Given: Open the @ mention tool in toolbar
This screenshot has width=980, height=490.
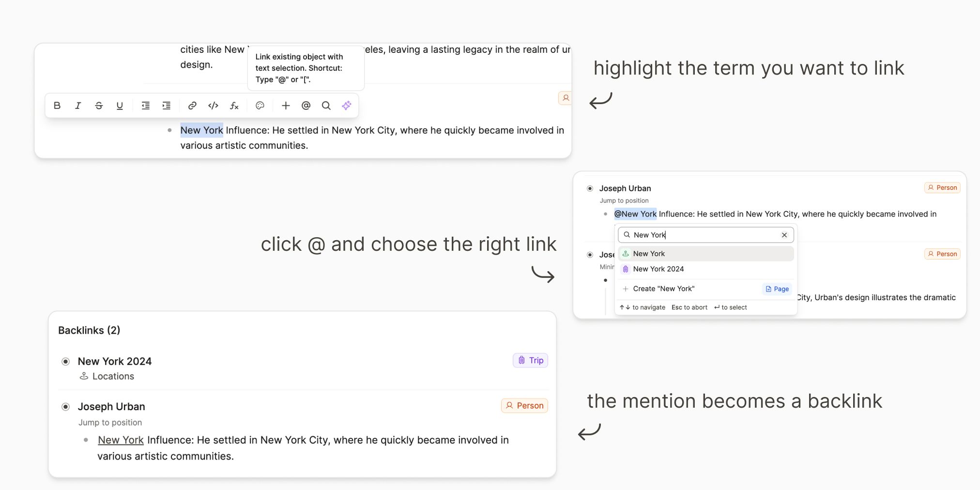Looking at the screenshot, I should pyautogui.click(x=306, y=105).
